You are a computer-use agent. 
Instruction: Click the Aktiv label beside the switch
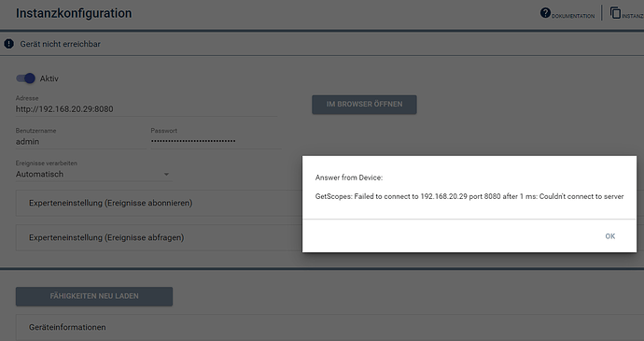click(49, 78)
